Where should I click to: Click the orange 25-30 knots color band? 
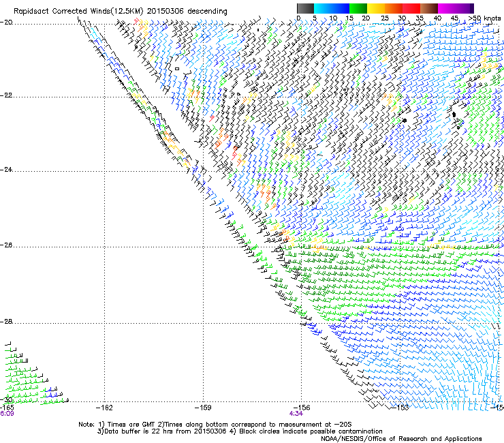point(394,8)
